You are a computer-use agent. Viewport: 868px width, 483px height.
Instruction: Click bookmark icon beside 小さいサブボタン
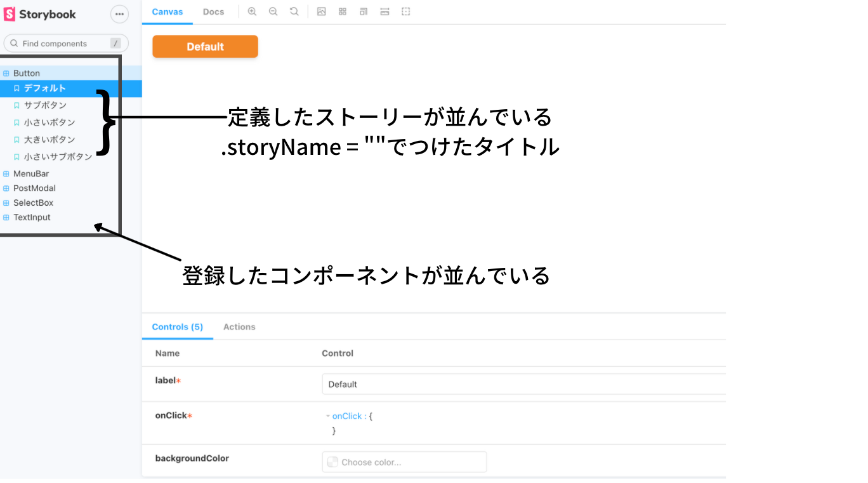(x=17, y=157)
